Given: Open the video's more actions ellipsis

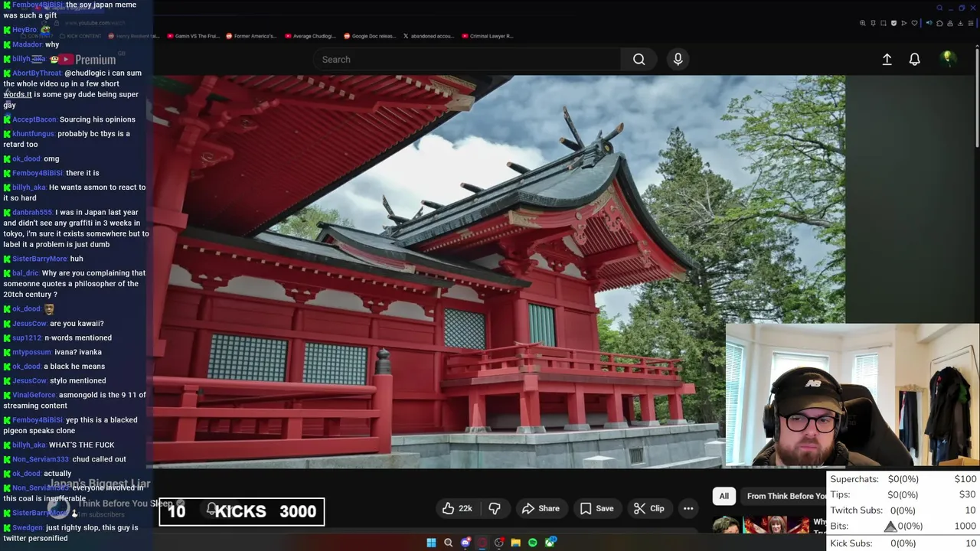Looking at the screenshot, I should point(688,508).
